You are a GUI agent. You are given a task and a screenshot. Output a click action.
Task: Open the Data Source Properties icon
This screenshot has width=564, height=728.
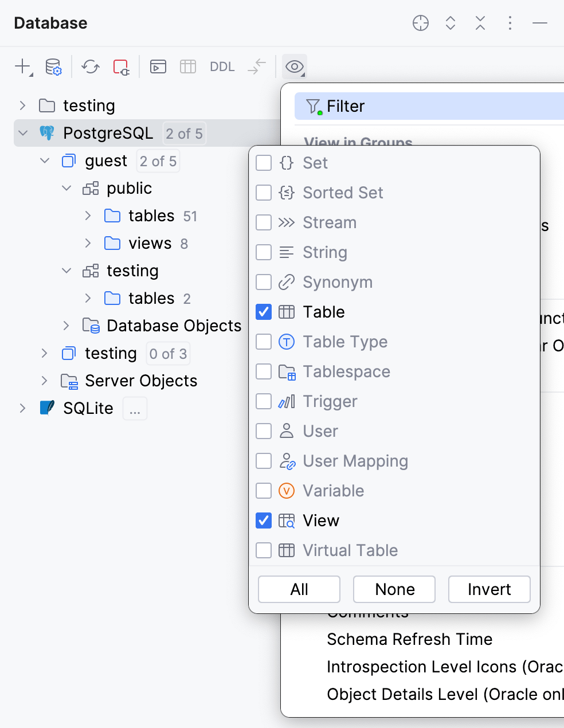tap(52, 66)
